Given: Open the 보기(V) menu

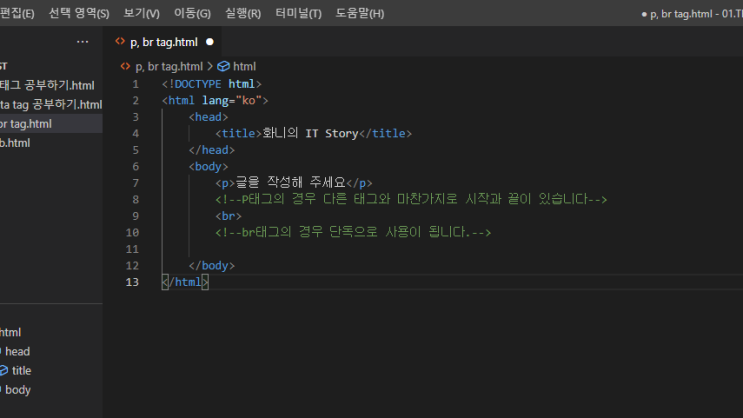Looking at the screenshot, I should 141,13.
